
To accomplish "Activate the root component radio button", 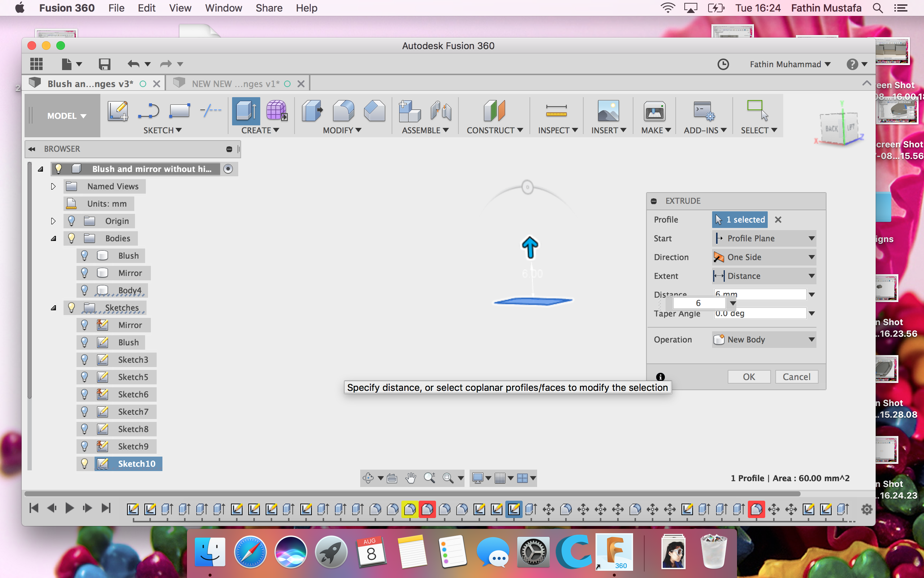I will pyautogui.click(x=228, y=169).
